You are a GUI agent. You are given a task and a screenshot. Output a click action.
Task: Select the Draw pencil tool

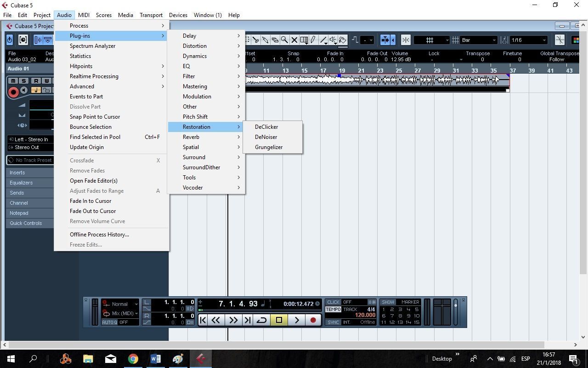point(313,40)
